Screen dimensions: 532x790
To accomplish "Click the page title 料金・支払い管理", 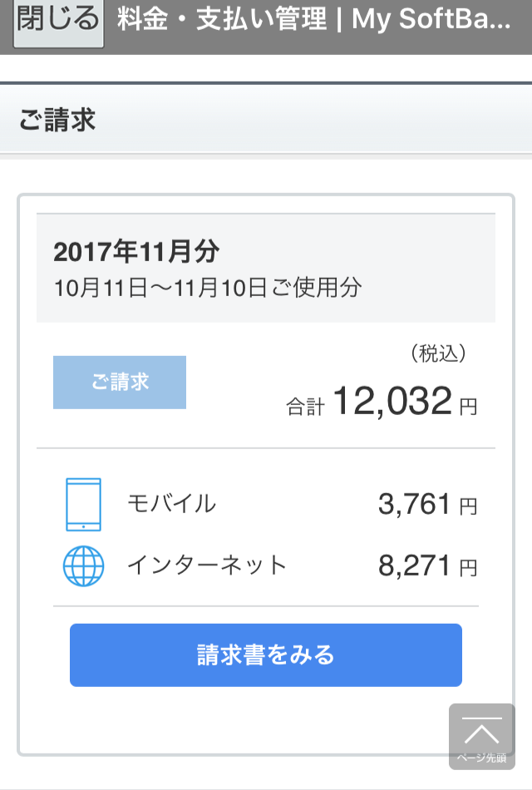I will (222, 20).
